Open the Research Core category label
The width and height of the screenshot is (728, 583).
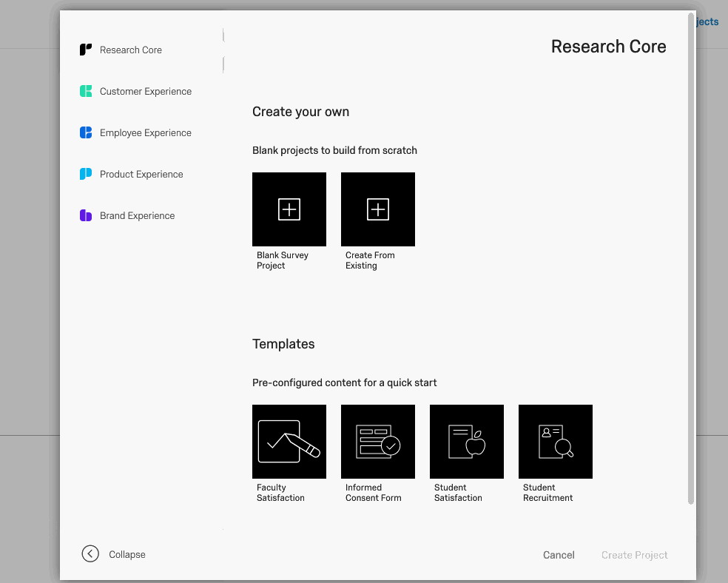[x=131, y=50]
